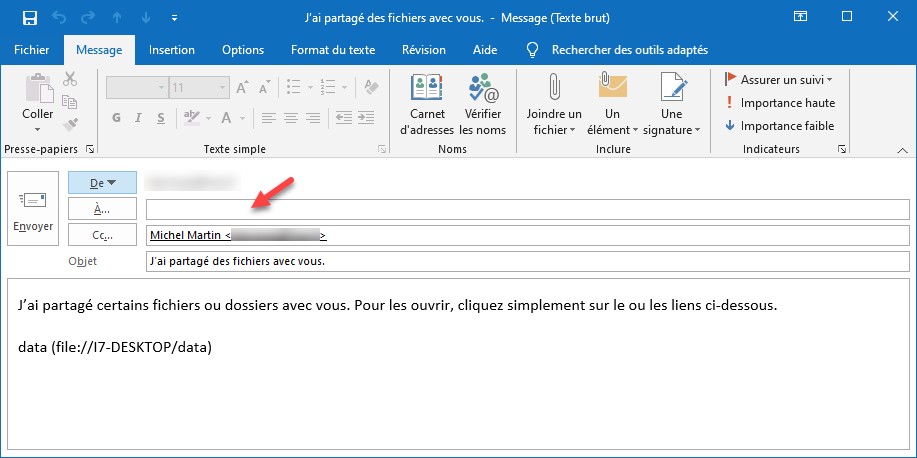Click the Envoyer send button

33,208
